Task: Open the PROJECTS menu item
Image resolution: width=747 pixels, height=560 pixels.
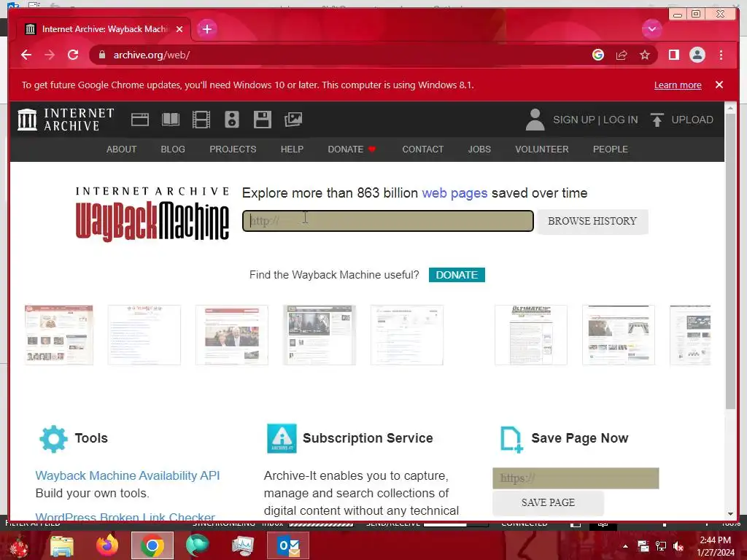Action: [233, 149]
